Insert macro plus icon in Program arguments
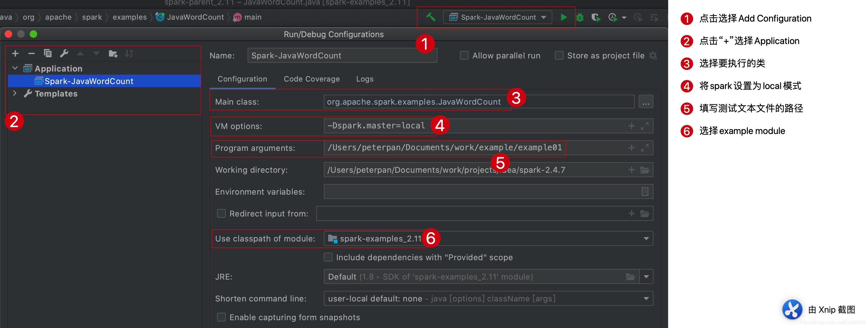 [x=631, y=148]
